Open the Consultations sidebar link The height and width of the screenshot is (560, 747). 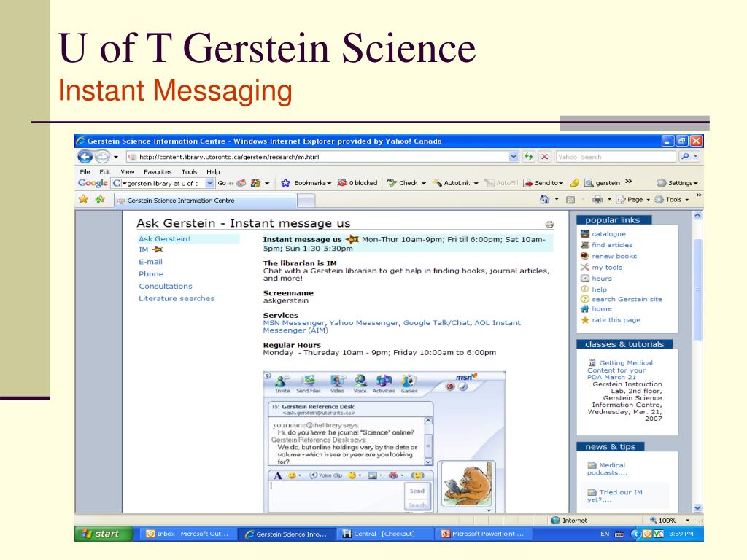166,286
